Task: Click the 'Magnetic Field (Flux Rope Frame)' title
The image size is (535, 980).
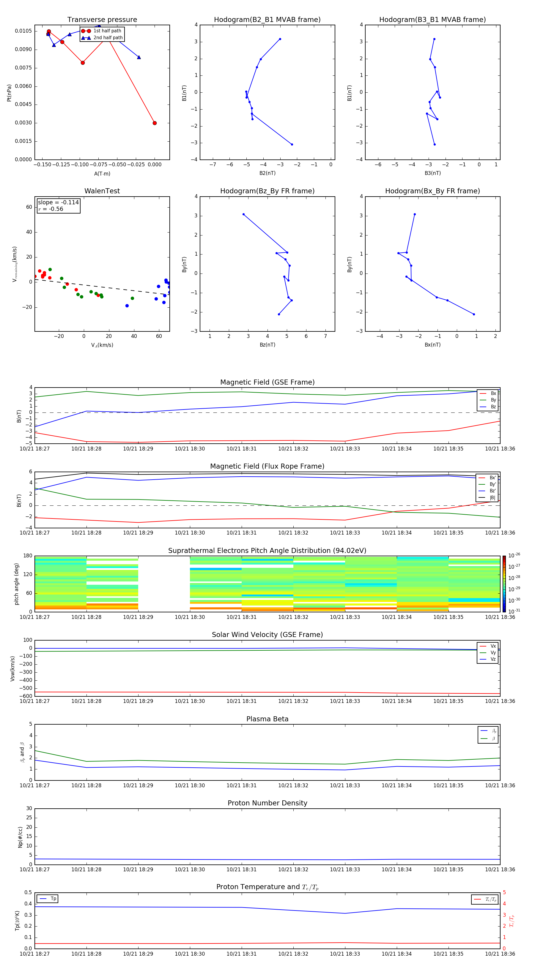Action: 267,467
